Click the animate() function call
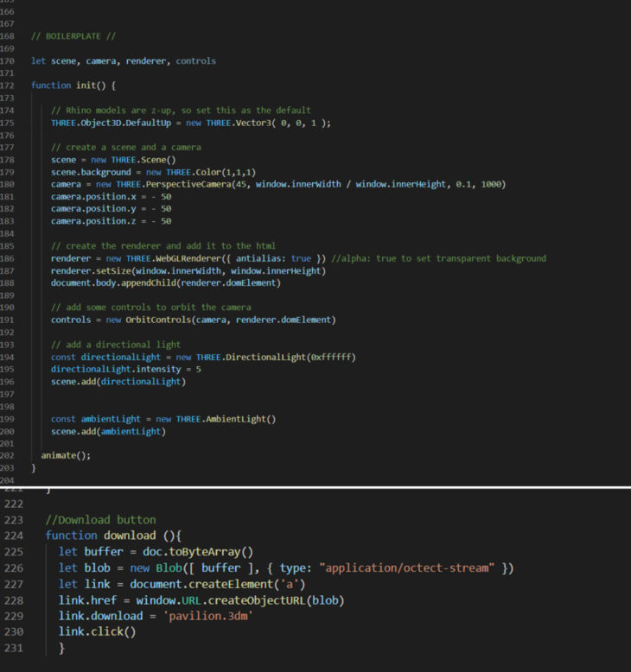631x672 pixels. coord(66,455)
